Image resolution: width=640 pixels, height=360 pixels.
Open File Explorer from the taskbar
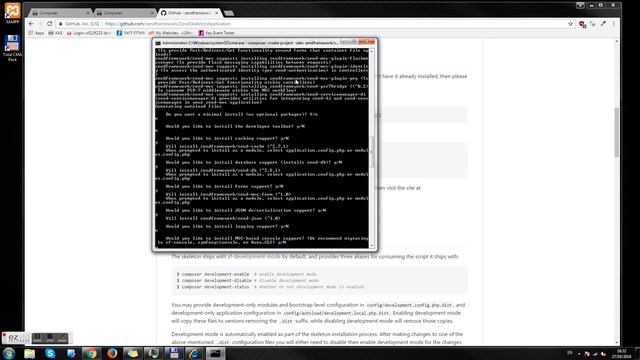[x=29, y=353]
